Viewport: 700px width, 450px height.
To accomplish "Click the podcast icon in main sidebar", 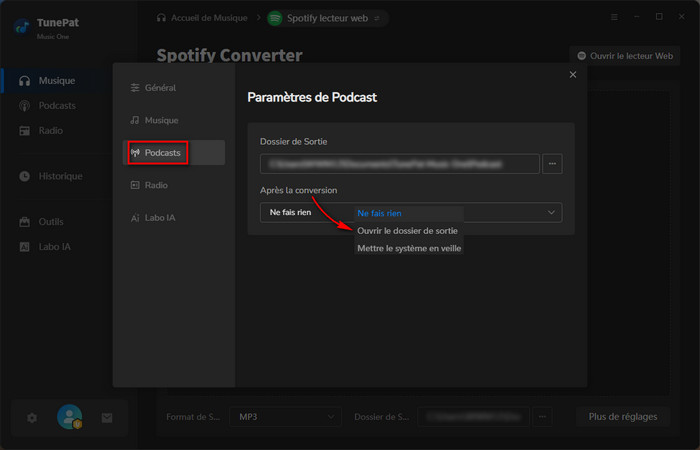I will (25, 106).
